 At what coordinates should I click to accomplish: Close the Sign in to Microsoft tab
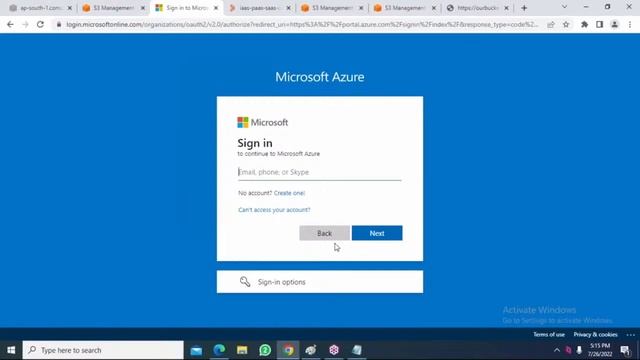[216, 8]
